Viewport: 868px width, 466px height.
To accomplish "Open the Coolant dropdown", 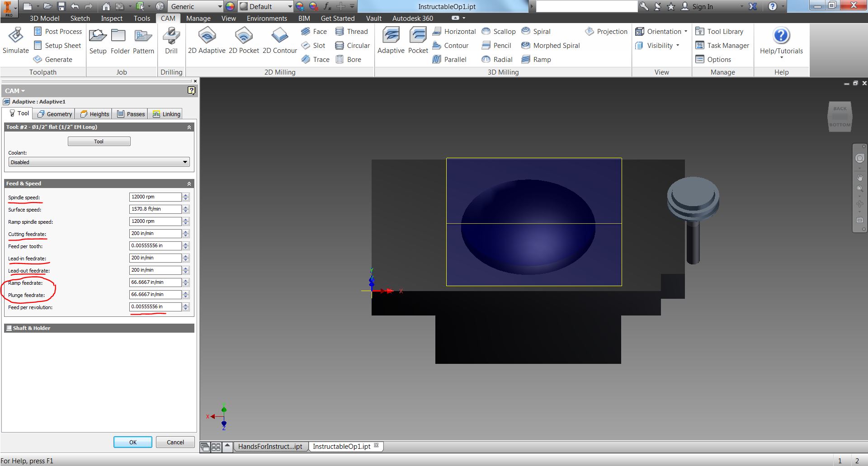I will (99, 162).
